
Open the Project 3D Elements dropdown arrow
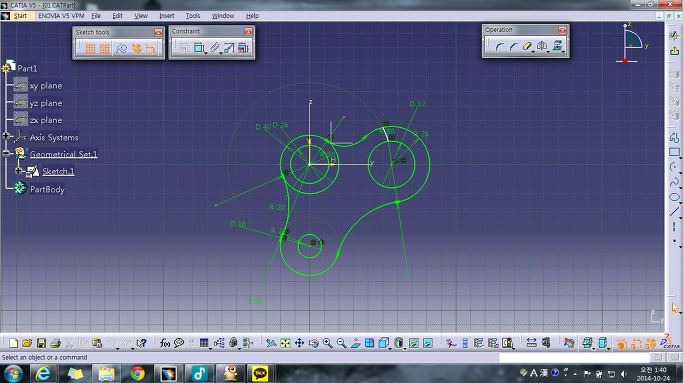(x=564, y=52)
